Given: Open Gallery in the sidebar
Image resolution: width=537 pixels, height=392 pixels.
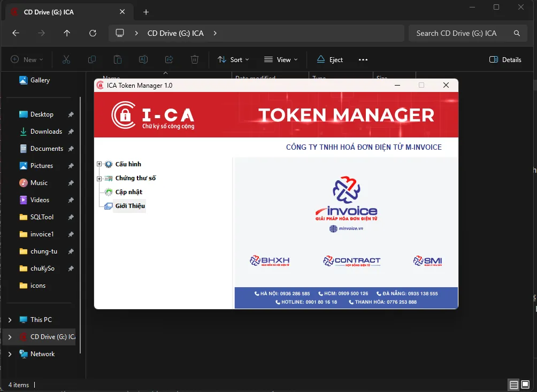Looking at the screenshot, I should click(35, 80).
